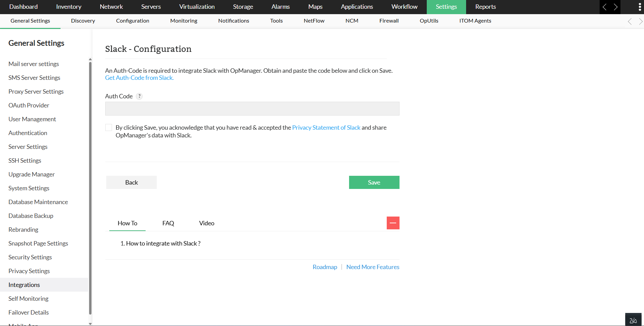
Task: Open the Maps menu
Action: (315, 7)
